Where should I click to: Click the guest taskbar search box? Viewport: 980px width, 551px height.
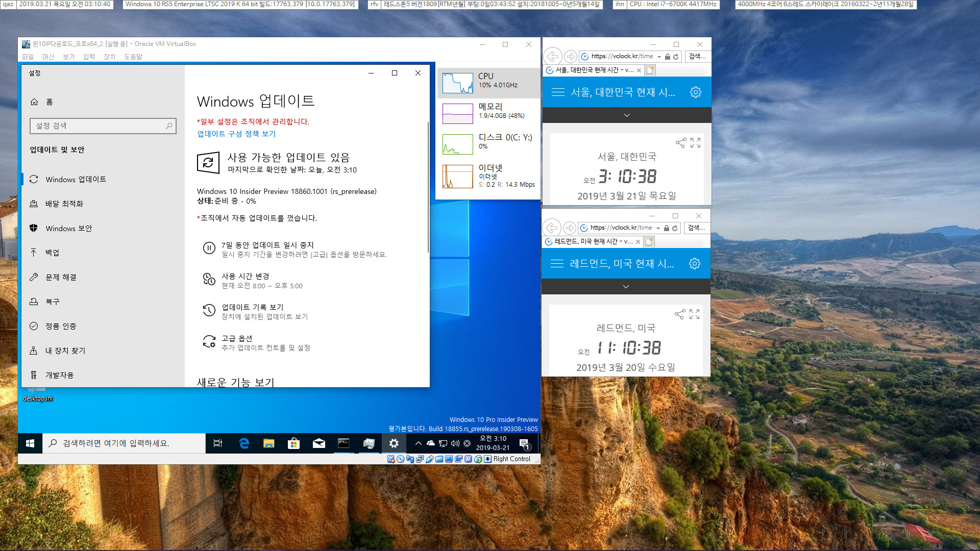tap(124, 443)
